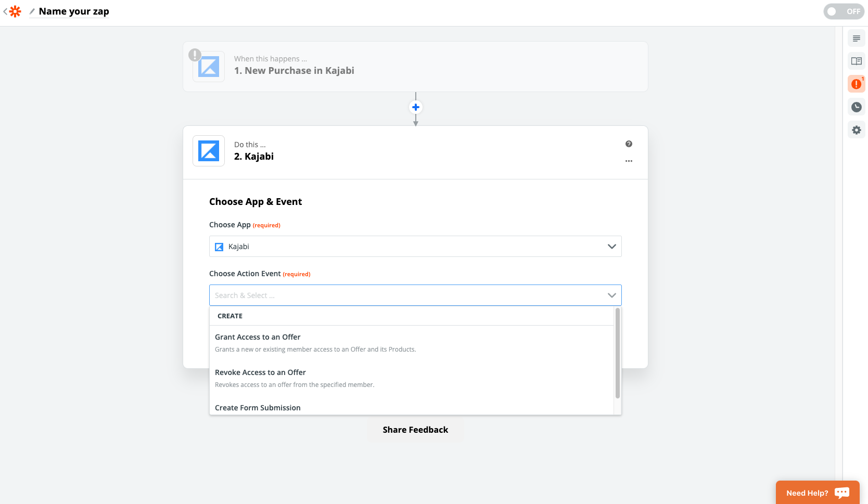The width and height of the screenshot is (868, 504).
Task: Open the guide book icon in sidebar
Action: click(856, 61)
